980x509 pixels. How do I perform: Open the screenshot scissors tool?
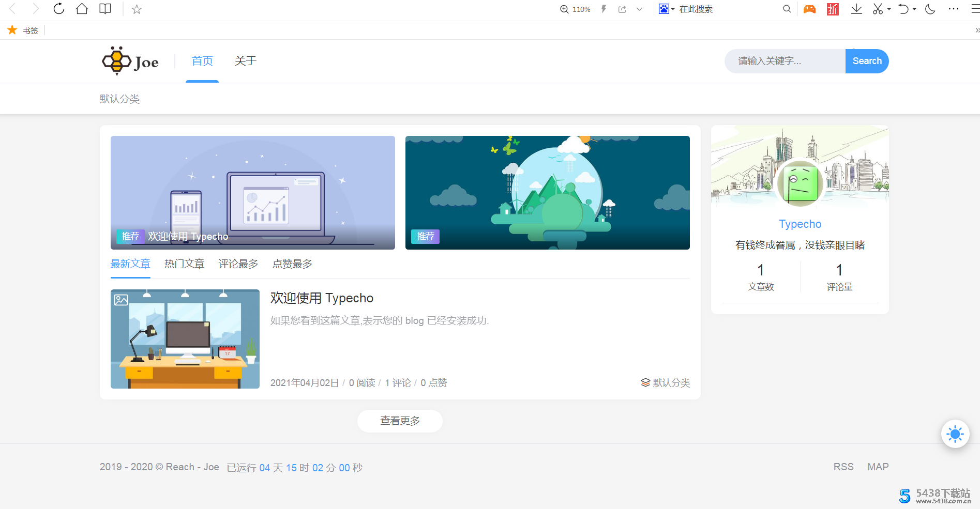[878, 9]
